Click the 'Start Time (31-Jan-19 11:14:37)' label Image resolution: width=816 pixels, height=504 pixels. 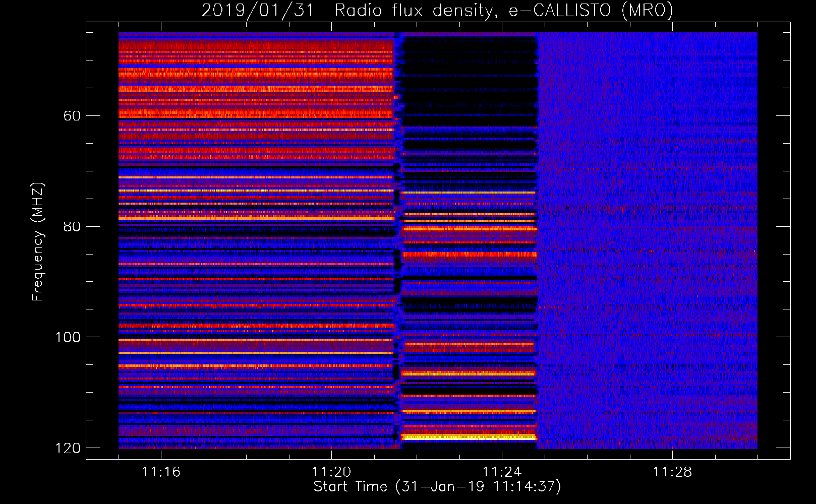click(x=437, y=487)
